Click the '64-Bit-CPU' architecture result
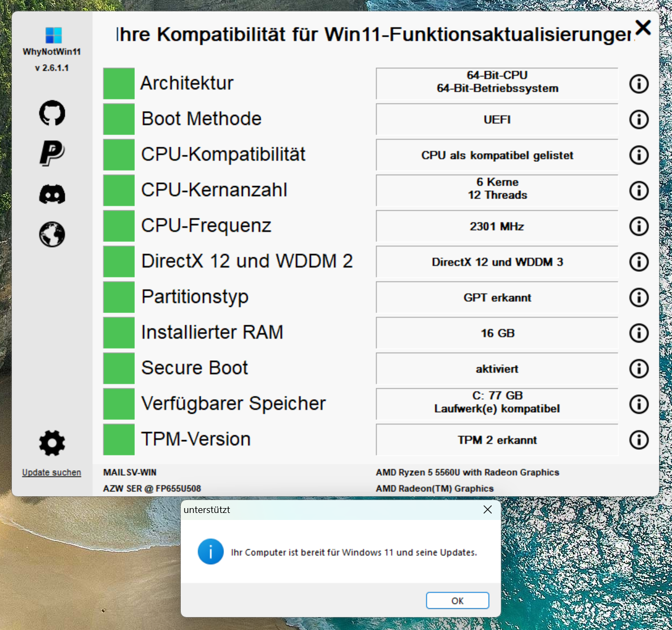 [497, 84]
